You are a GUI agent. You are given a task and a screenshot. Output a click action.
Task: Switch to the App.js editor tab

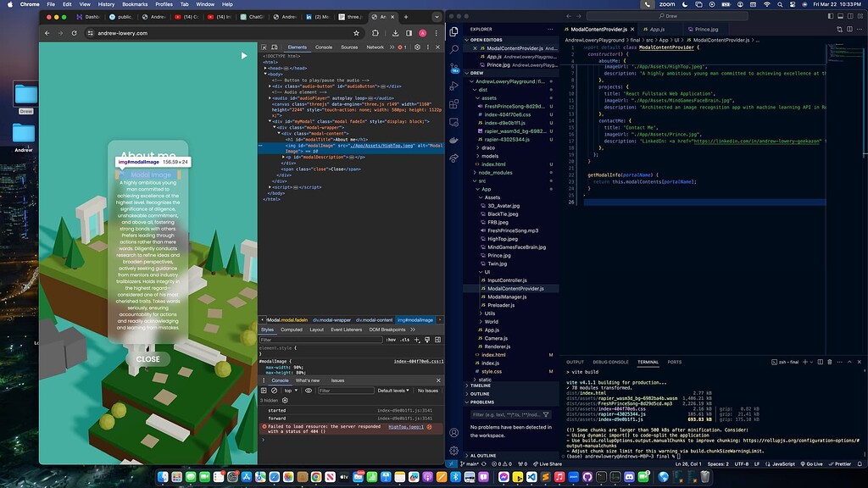659,28
